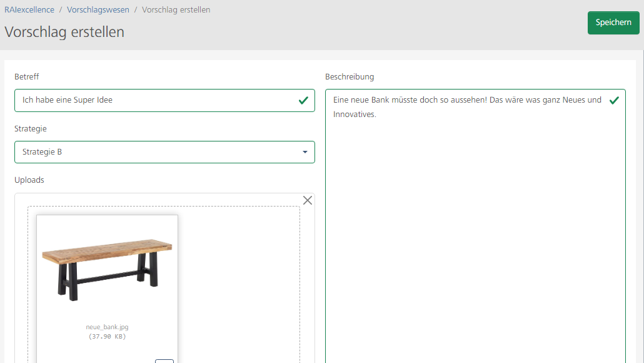
Task: Click the Strategie field label
Action: click(x=31, y=129)
